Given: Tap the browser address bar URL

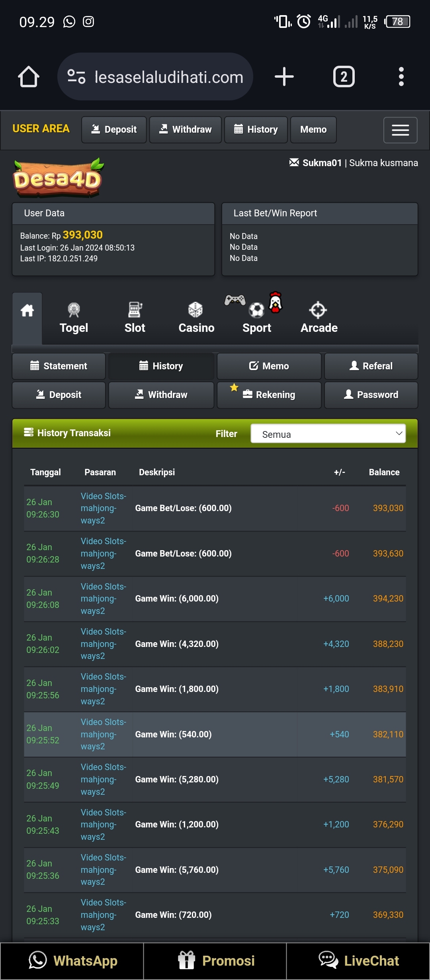Looking at the screenshot, I should [169, 77].
